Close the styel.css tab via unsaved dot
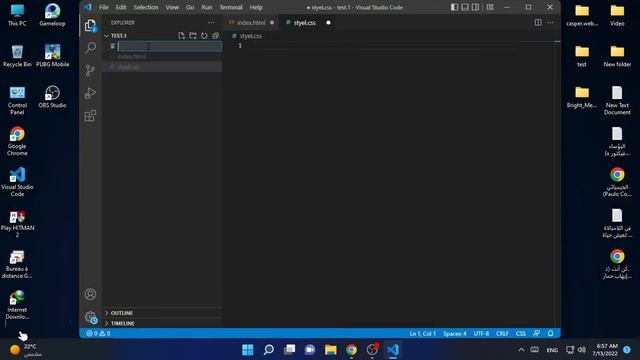 pos(328,22)
